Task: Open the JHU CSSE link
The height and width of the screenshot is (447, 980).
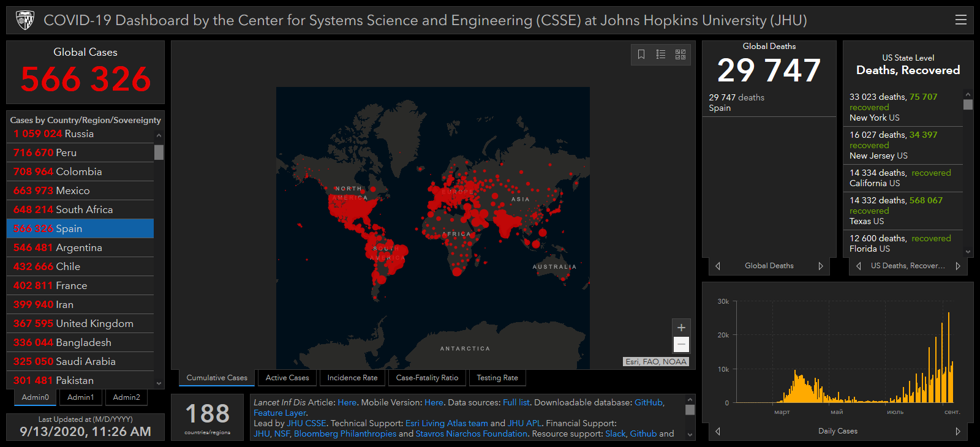Action: pos(306,423)
